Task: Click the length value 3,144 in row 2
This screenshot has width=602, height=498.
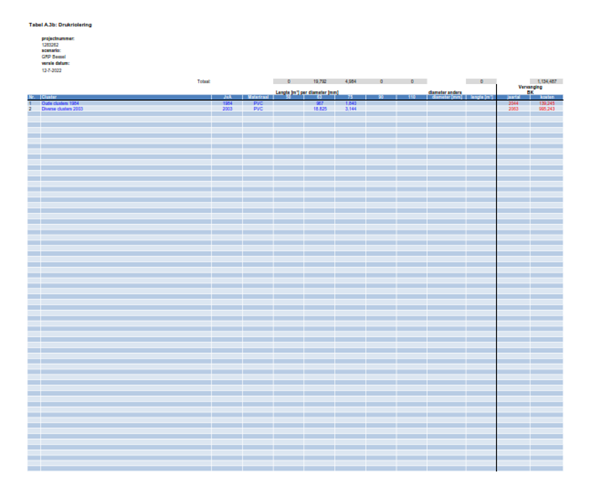Action: pyautogui.click(x=350, y=108)
